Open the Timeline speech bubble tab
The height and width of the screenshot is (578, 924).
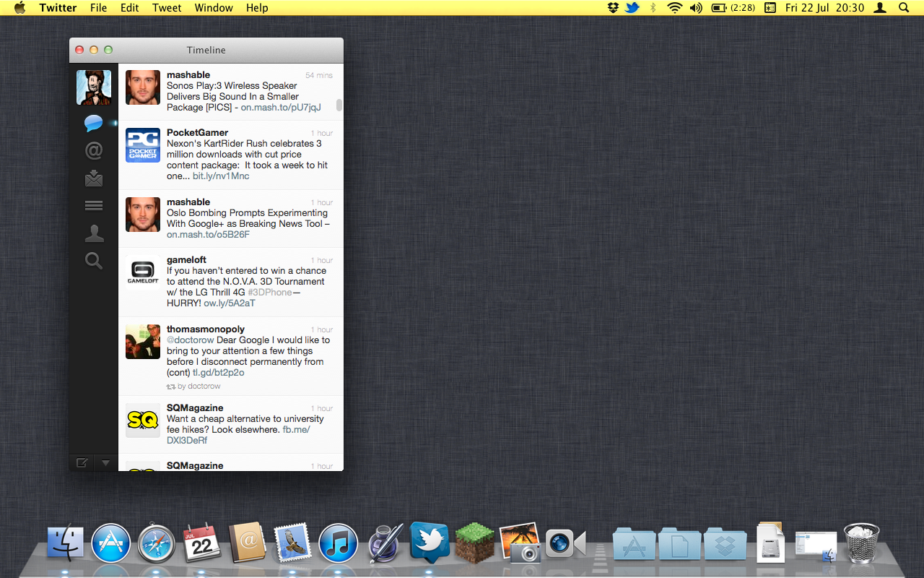click(x=93, y=123)
